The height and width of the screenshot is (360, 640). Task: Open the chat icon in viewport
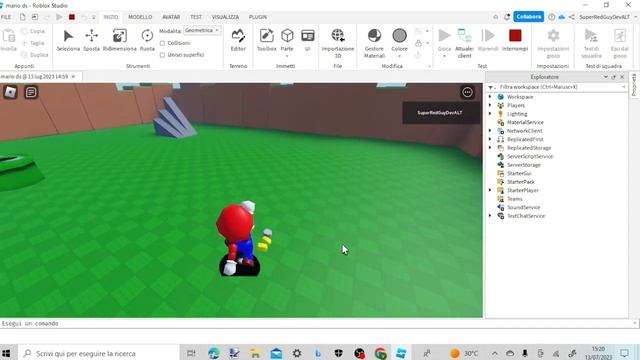pyautogui.click(x=31, y=92)
